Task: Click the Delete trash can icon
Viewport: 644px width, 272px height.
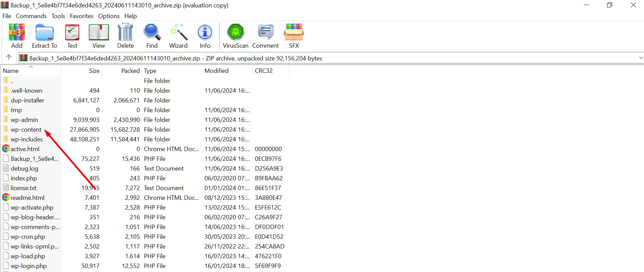Action: 125,36
